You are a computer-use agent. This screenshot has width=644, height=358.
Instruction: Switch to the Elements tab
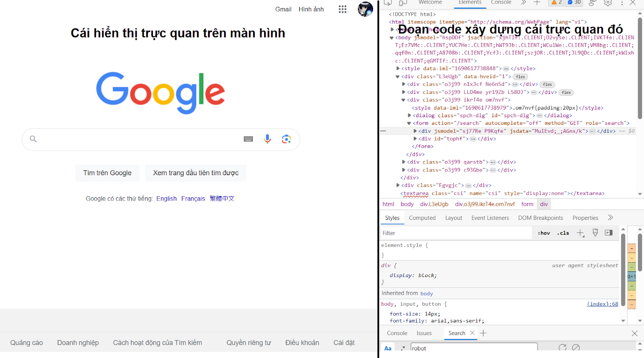[x=470, y=2]
